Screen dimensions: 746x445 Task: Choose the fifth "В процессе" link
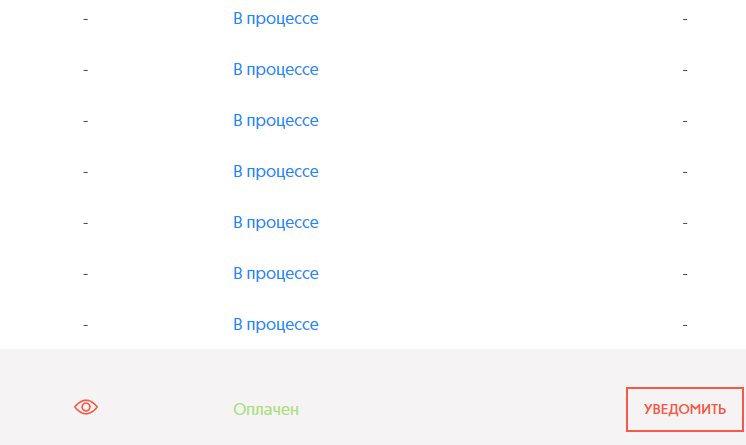pyautogui.click(x=276, y=222)
